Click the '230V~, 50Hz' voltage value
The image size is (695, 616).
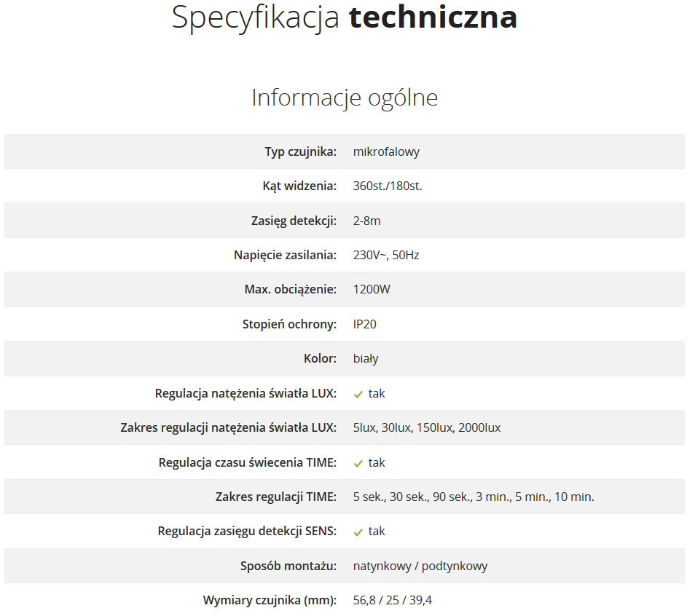pyautogui.click(x=386, y=256)
